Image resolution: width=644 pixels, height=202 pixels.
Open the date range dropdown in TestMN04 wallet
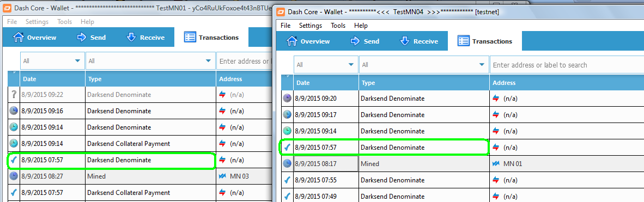coord(326,65)
